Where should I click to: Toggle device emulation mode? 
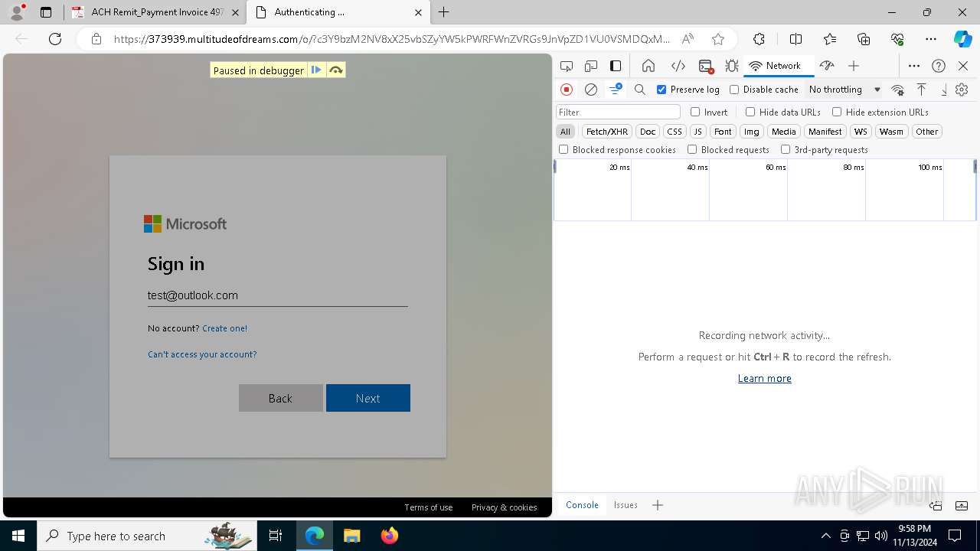coord(591,66)
